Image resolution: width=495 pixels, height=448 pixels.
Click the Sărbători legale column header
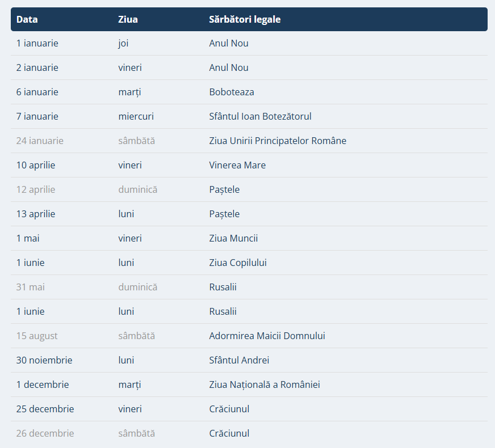(245, 19)
